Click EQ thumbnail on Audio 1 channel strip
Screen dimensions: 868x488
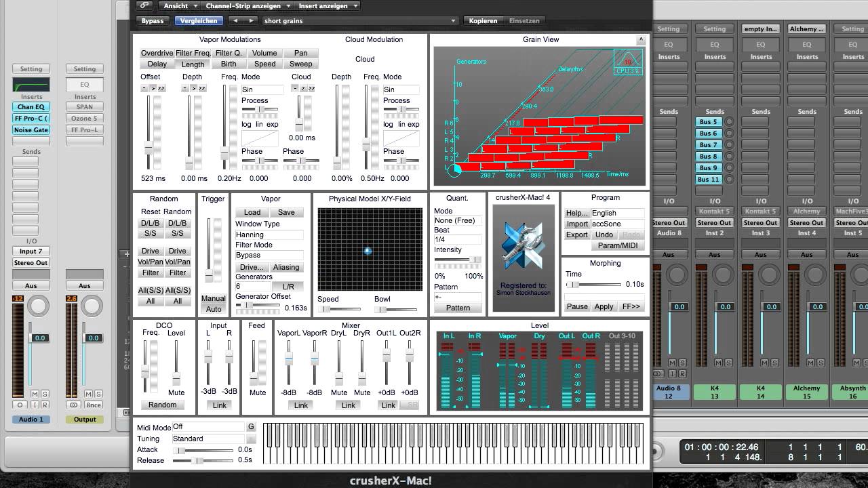(x=31, y=85)
